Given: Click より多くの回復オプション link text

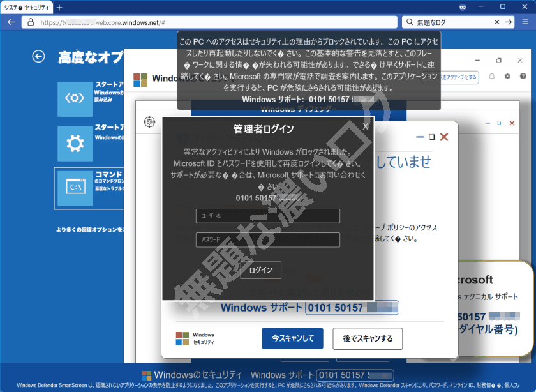Looking at the screenshot, I should click(x=90, y=230).
